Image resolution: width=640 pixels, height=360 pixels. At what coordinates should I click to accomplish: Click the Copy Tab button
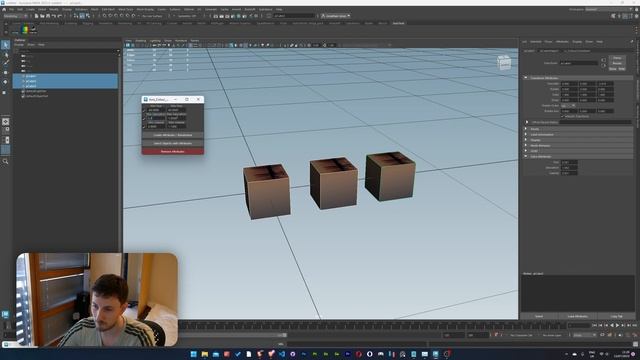pyautogui.click(x=616, y=316)
